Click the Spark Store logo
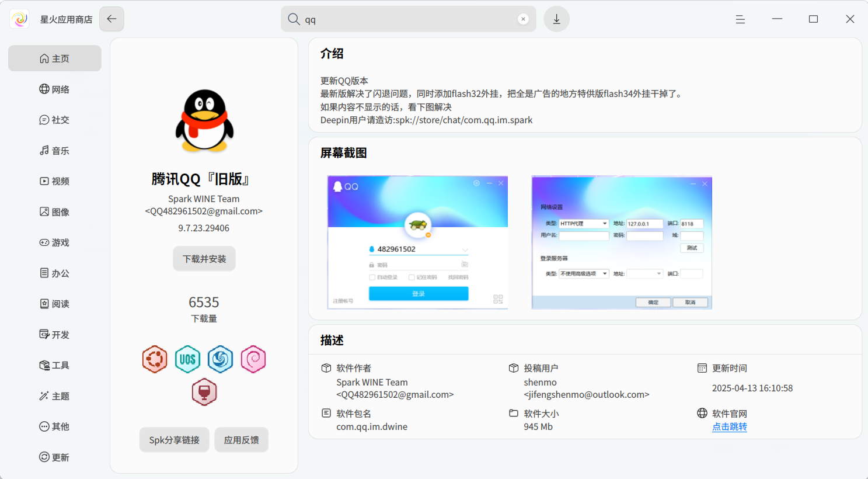This screenshot has height=479, width=868. tap(19, 19)
